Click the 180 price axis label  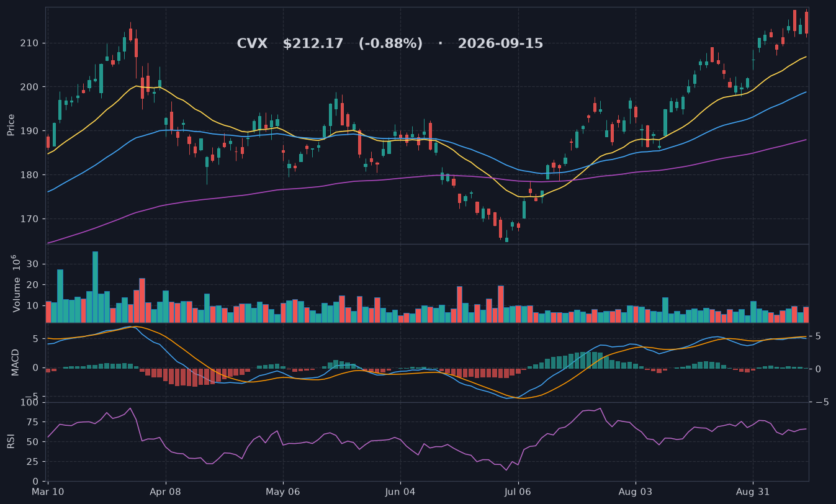(31, 175)
